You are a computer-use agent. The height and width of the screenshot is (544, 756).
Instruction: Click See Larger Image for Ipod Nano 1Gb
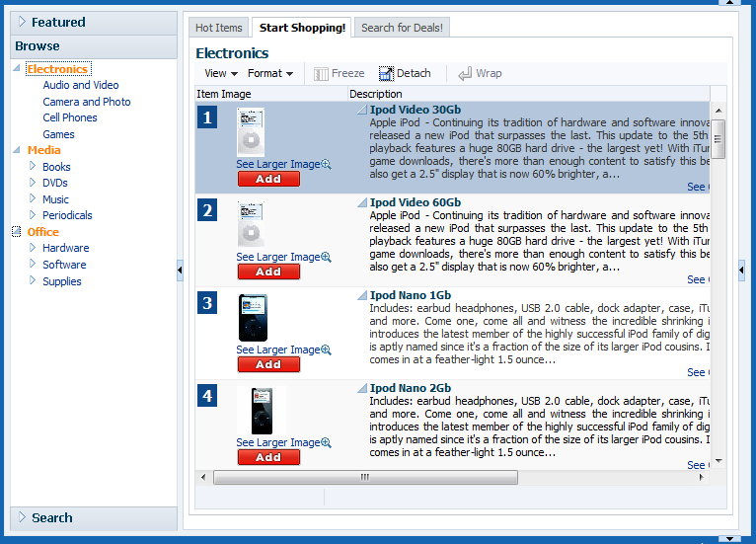(278, 350)
